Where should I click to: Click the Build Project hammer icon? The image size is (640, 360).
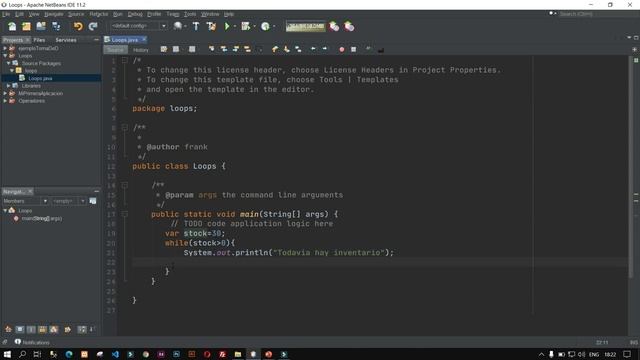point(196,26)
